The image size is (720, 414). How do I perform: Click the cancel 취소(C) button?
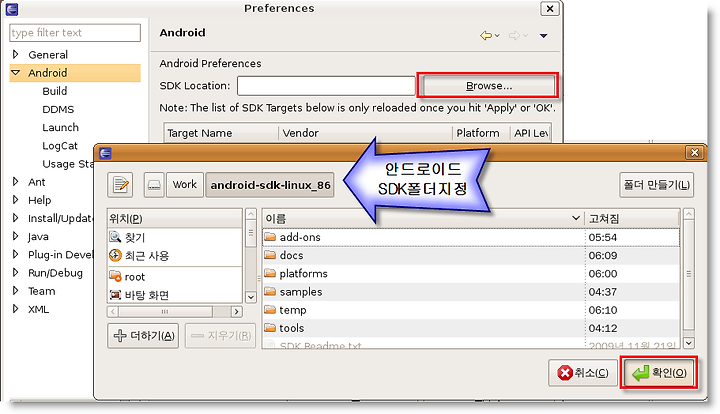tap(583, 373)
